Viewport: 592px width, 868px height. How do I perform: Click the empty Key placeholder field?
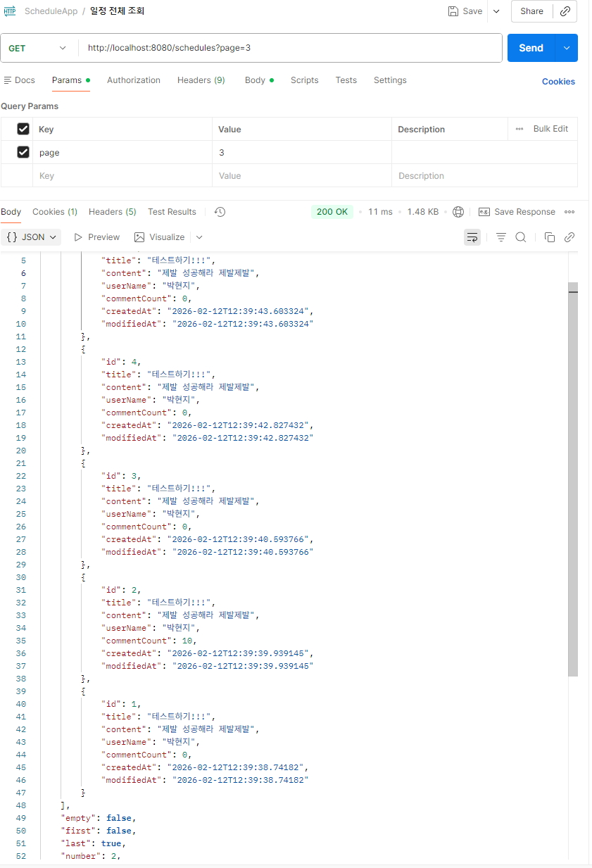pos(122,176)
